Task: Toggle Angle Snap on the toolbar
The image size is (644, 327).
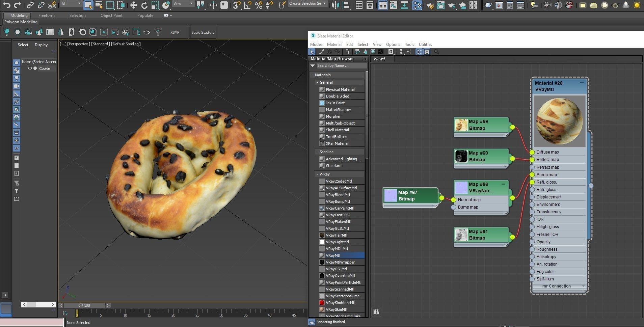Action: (x=248, y=5)
